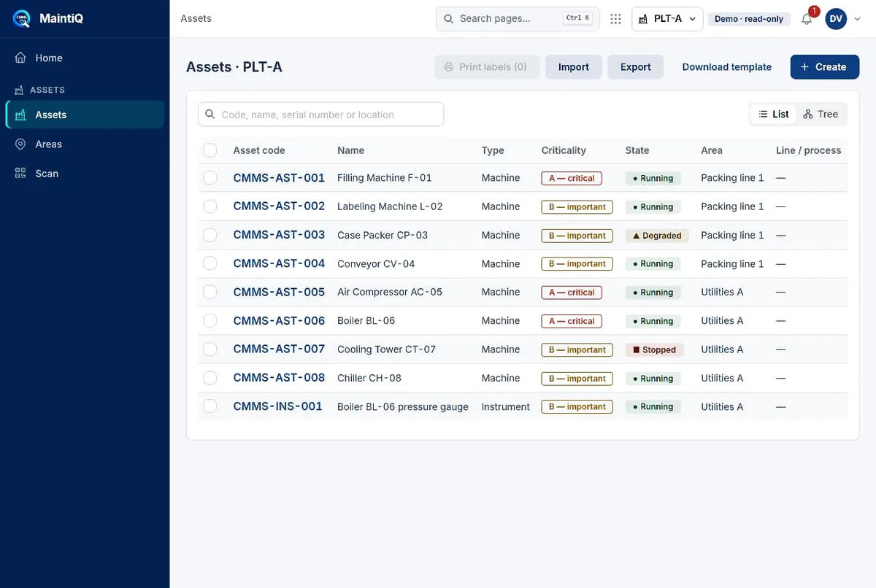Click the State column header

tap(637, 150)
